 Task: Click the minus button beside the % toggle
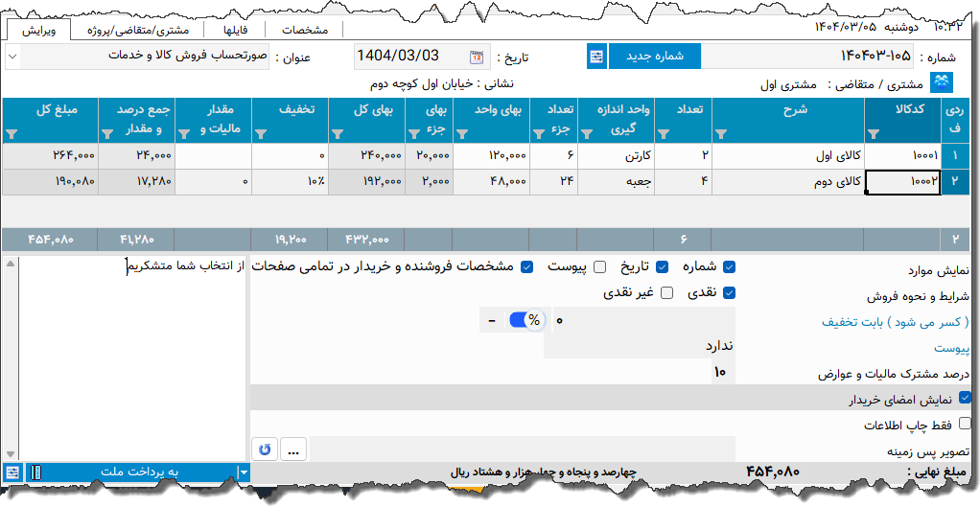pyautogui.click(x=493, y=320)
